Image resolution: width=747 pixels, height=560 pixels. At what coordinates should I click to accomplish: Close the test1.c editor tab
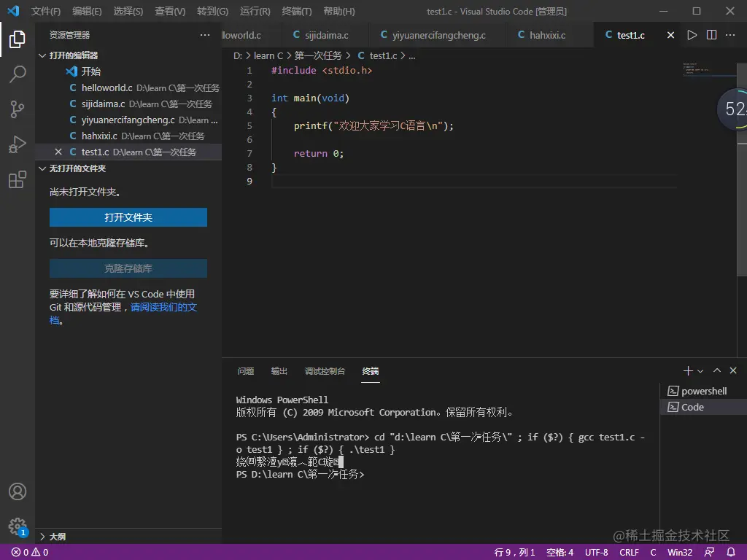tap(670, 35)
